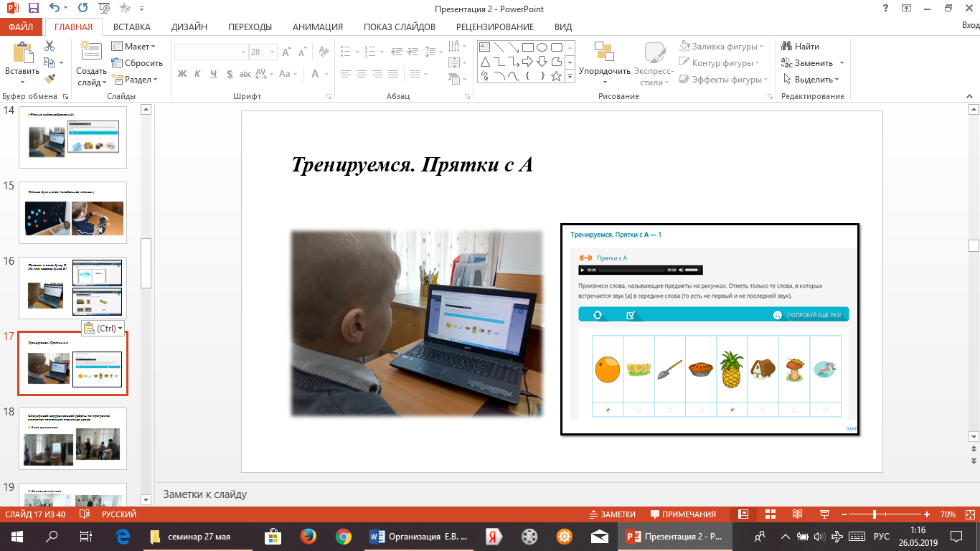Open the Макет layout dropdown
Image resolution: width=980 pixels, height=551 pixels.
[134, 47]
